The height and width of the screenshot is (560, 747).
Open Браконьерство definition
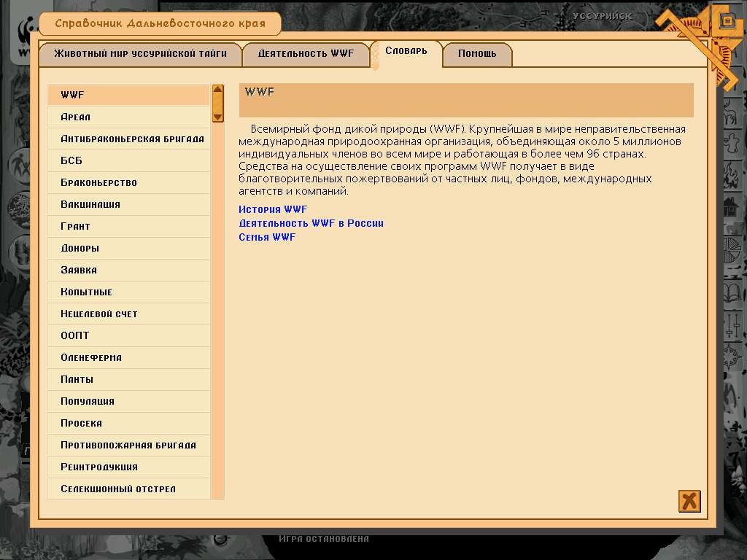(128, 182)
